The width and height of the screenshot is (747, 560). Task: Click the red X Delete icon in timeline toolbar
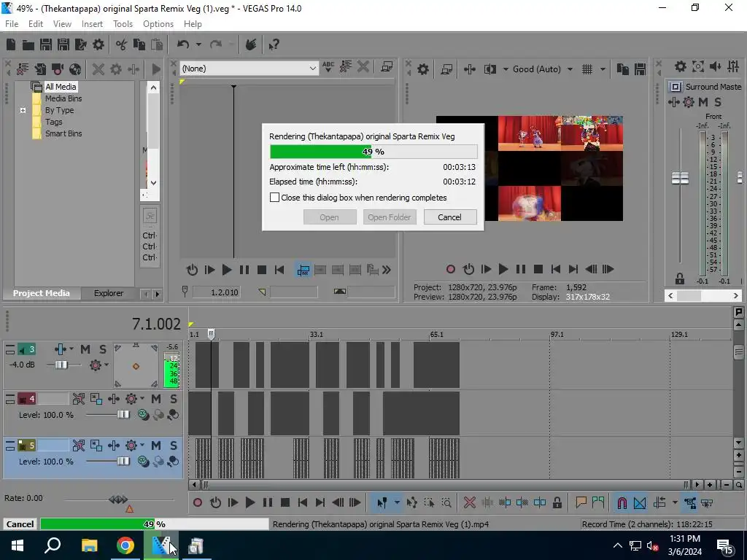point(470,502)
